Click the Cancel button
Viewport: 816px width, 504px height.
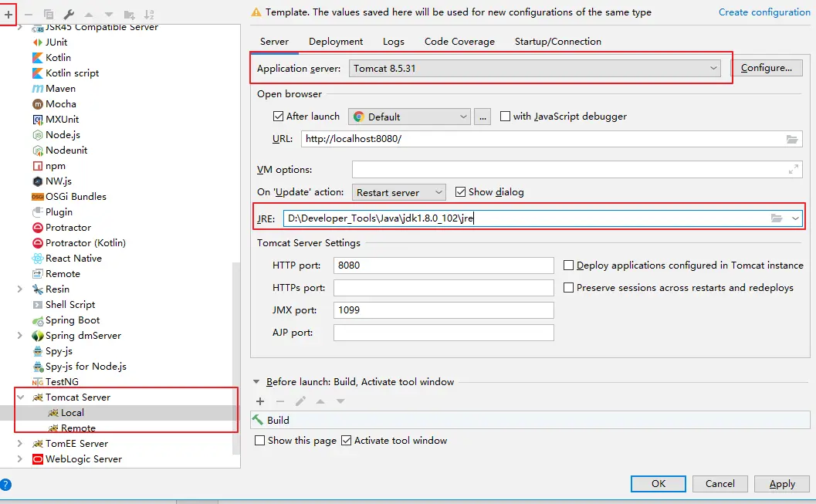point(720,484)
